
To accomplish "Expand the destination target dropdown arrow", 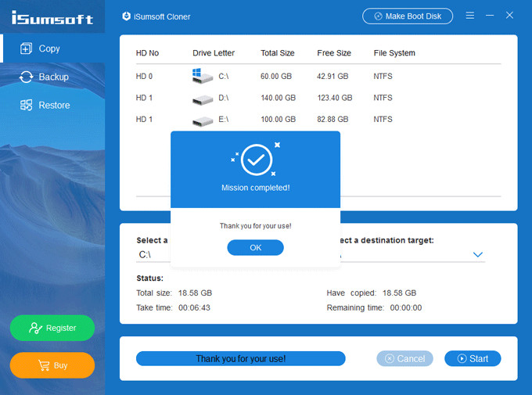I will click(478, 254).
